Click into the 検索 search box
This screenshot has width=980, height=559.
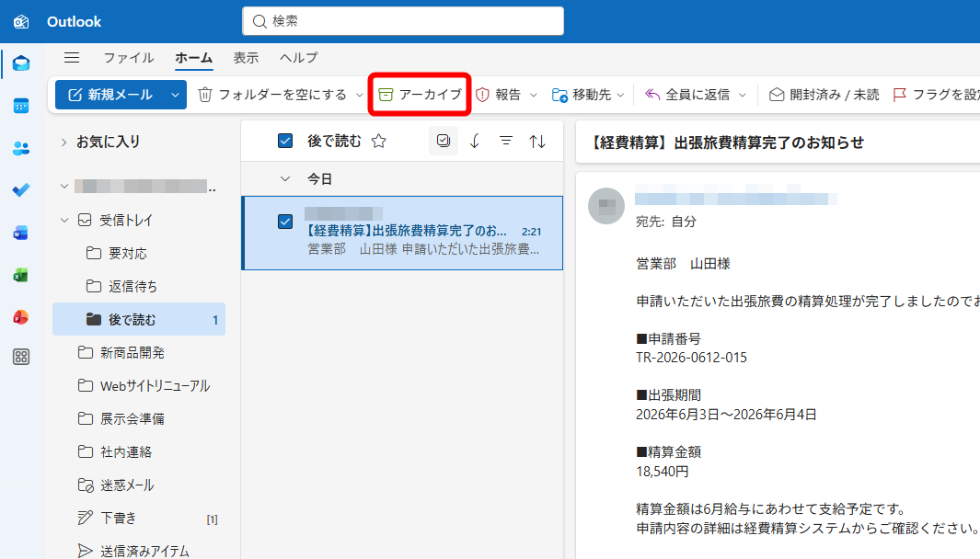tap(403, 21)
